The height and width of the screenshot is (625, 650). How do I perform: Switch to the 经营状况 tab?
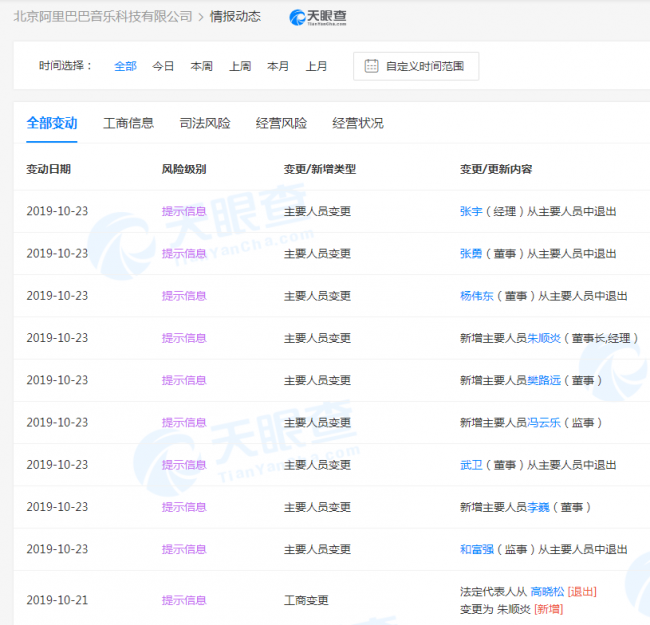[x=358, y=123]
